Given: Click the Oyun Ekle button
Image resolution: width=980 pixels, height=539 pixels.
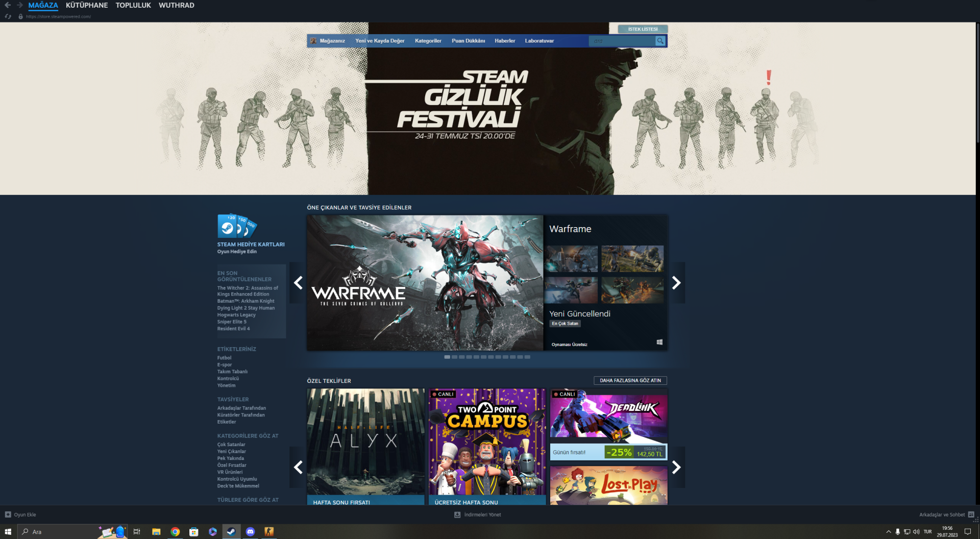Looking at the screenshot, I should click(x=20, y=514).
